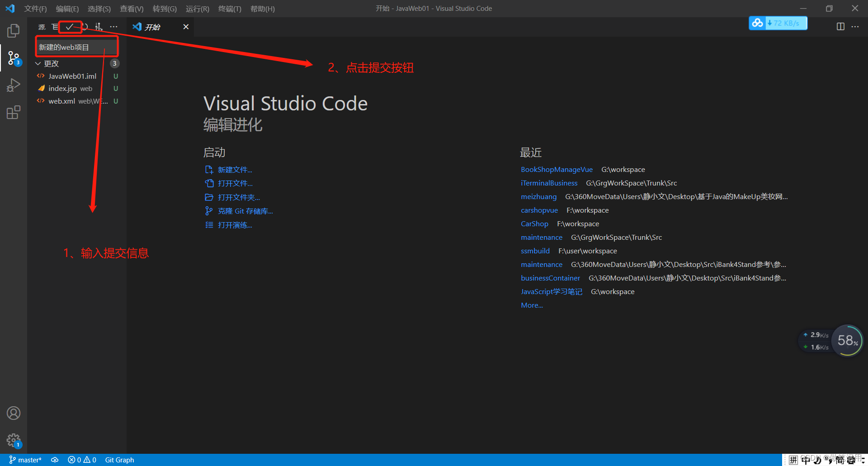Open recent maintenance in GrgWorkSpace\Trunk\Src
The width and height of the screenshot is (868, 466).
[x=542, y=237]
